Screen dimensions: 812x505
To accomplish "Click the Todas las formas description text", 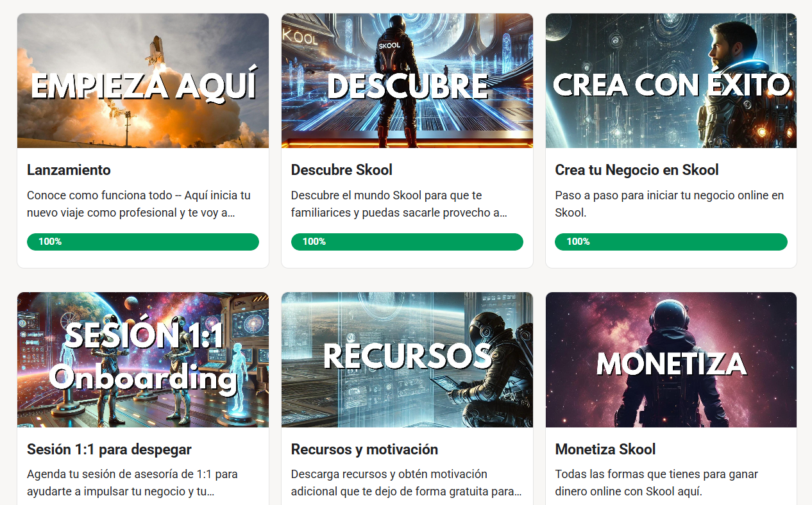I will click(657, 483).
